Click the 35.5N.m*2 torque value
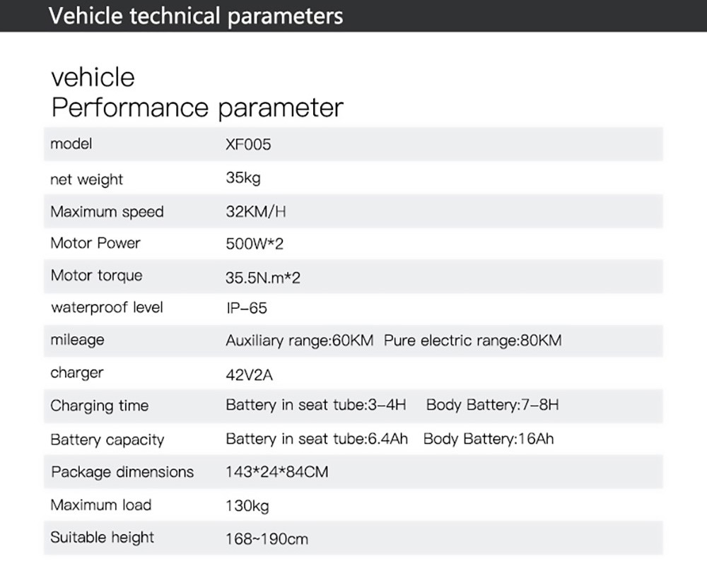The width and height of the screenshot is (707, 588). point(263,278)
